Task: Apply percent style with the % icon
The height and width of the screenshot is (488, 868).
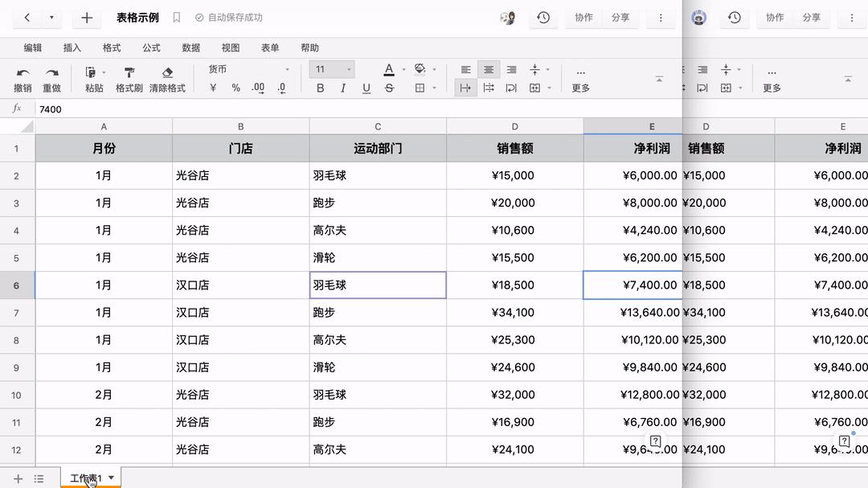Action: click(235, 88)
